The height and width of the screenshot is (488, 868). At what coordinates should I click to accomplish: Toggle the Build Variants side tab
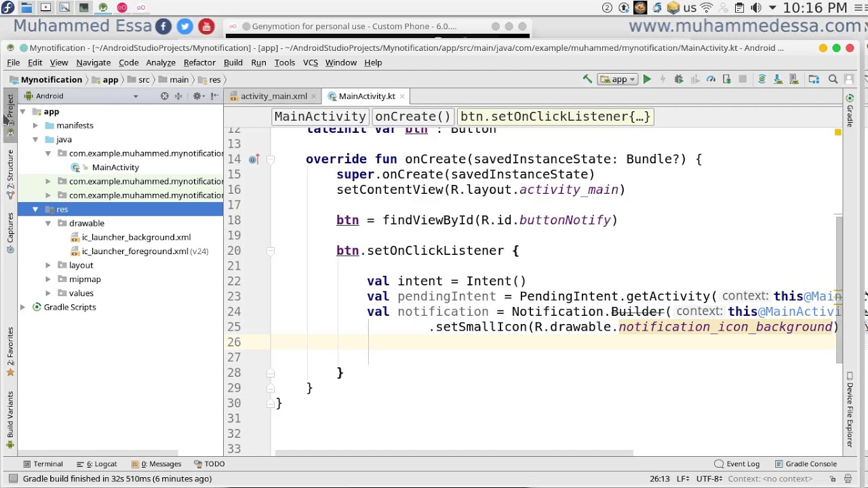pyautogui.click(x=9, y=418)
